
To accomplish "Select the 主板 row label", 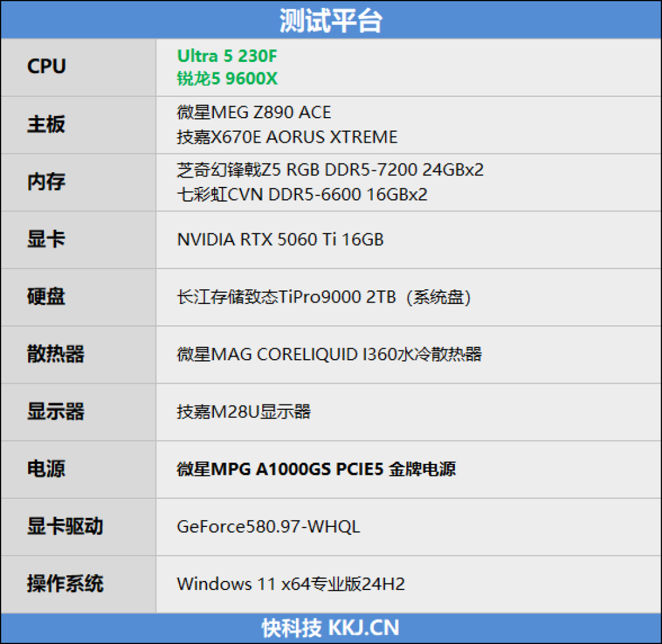I will click(47, 124).
